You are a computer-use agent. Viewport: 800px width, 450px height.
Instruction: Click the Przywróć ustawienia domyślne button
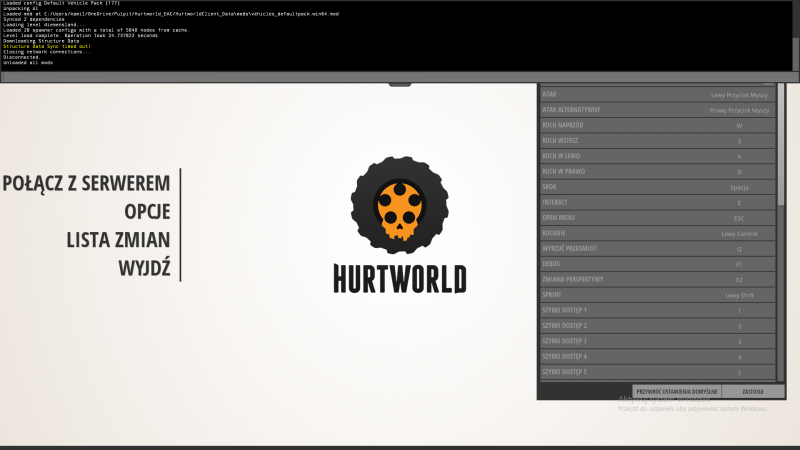point(677,391)
